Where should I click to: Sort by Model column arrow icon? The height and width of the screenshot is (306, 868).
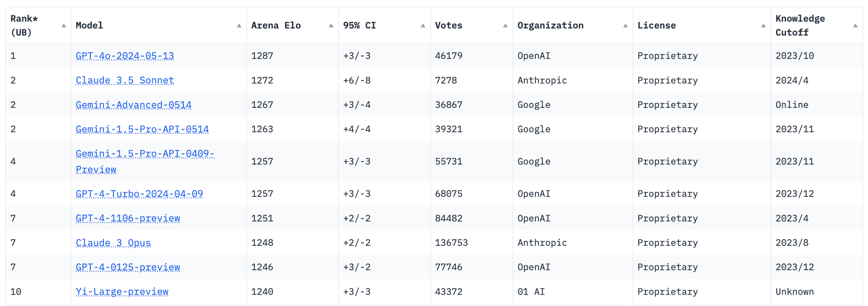point(239,26)
